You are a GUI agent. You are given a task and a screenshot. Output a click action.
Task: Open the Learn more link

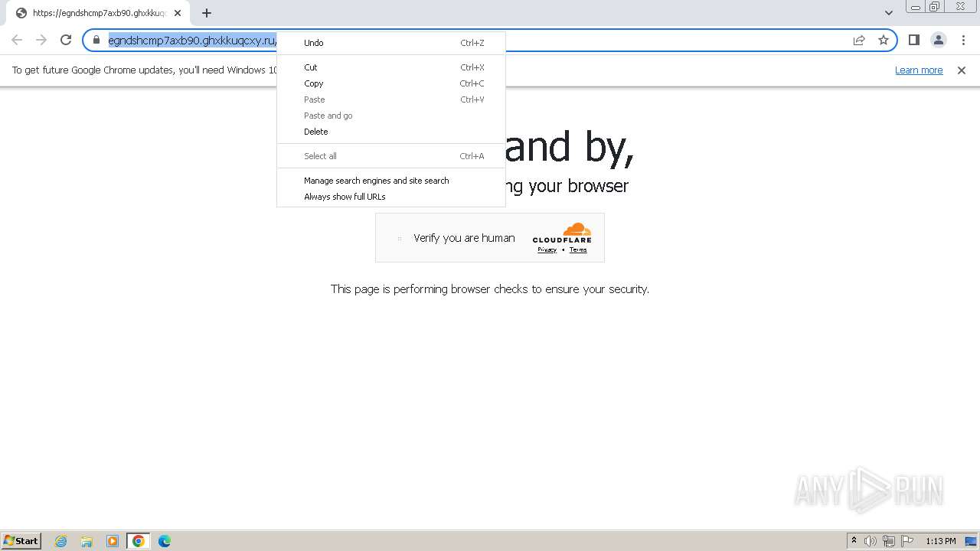click(919, 70)
